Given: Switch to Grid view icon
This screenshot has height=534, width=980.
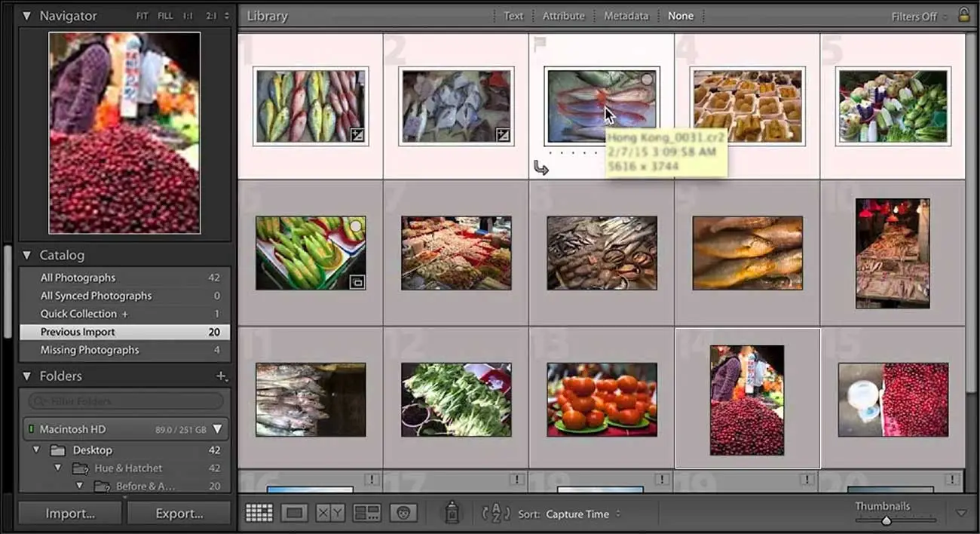Looking at the screenshot, I should pyautogui.click(x=259, y=513).
